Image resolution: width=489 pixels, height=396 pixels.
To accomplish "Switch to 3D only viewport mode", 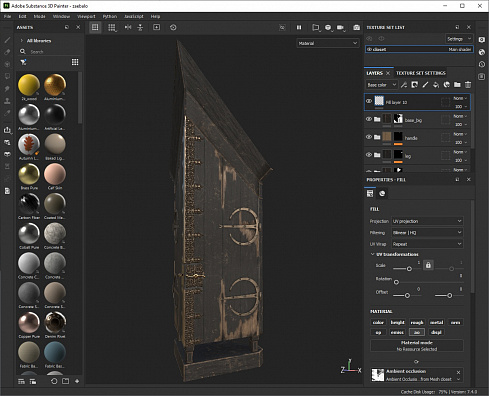I will (x=95, y=27).
